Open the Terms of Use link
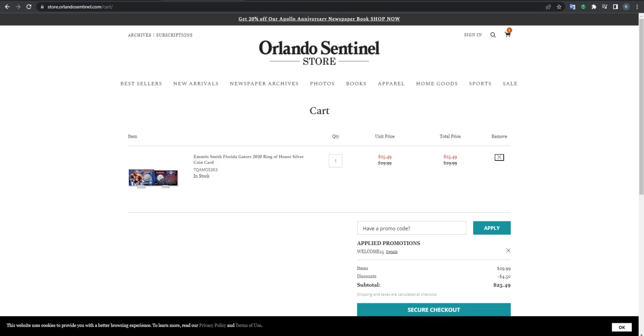Screen dimensions: 644x336 coord(248,326)
